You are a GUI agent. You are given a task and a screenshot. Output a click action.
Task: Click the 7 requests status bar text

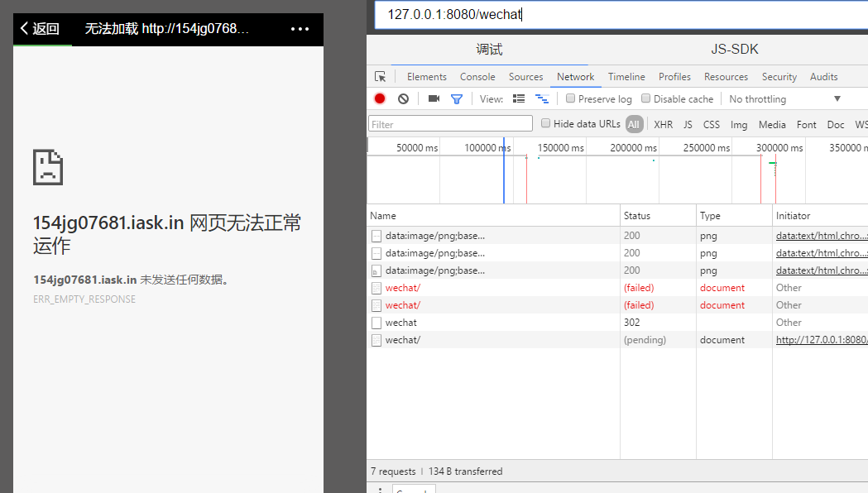click(393, 471)
